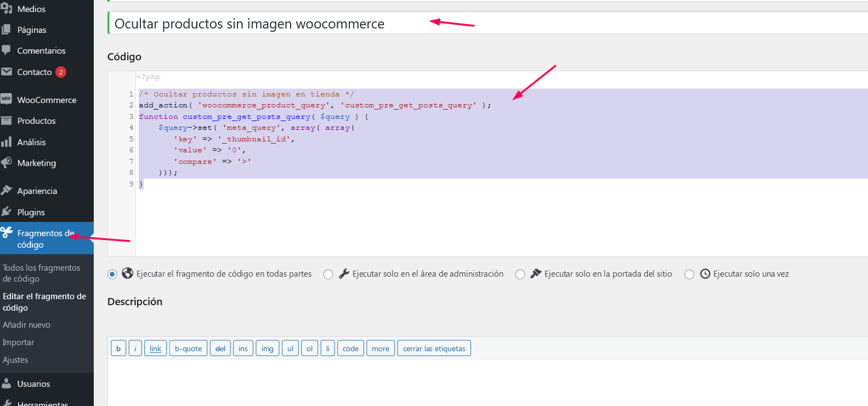Viewport: 868px width, 406px height.
Task: Open the Ajustes submenu link
Action: [15, 359]
